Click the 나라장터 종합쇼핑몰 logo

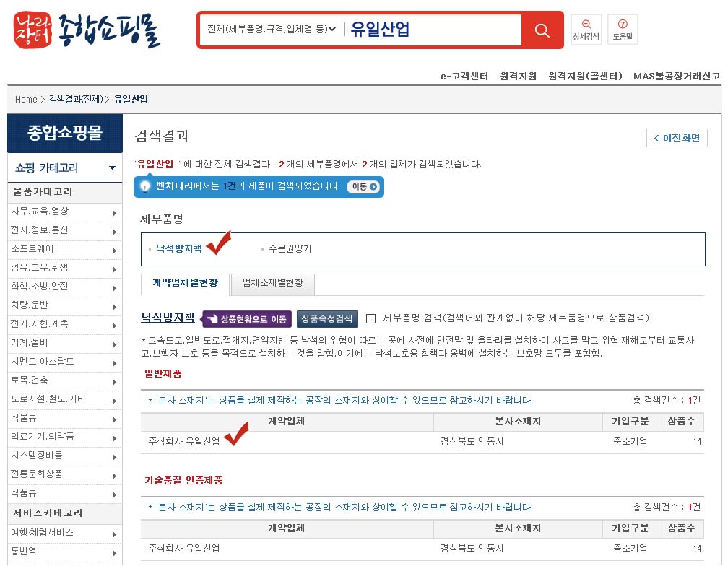pyautogui.click(x=87, y=30)
